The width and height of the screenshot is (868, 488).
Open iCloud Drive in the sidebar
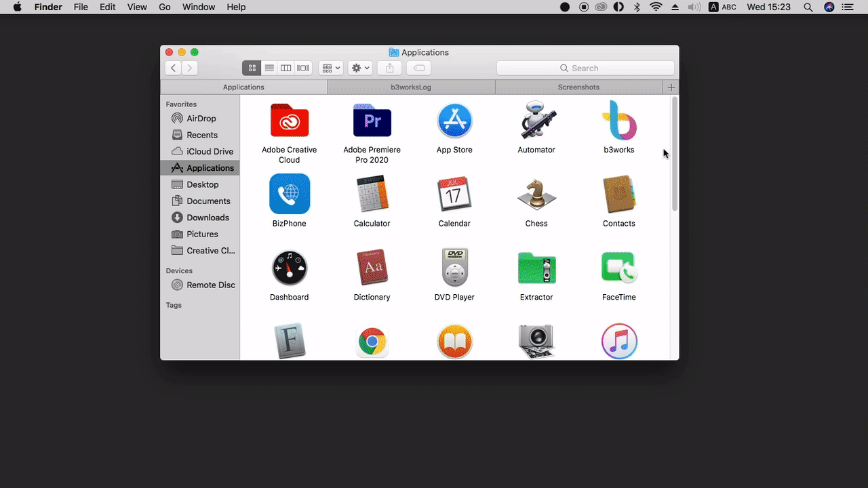click(200, 151)
